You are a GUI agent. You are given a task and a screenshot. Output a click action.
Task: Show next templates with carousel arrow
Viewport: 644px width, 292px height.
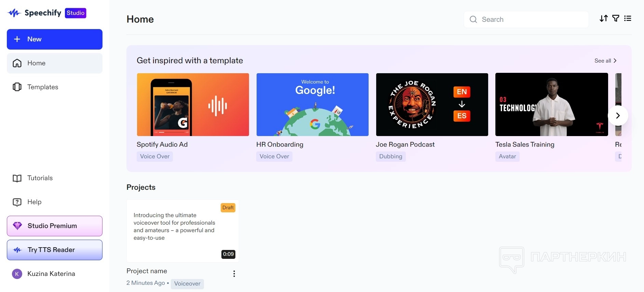[618, 116]
